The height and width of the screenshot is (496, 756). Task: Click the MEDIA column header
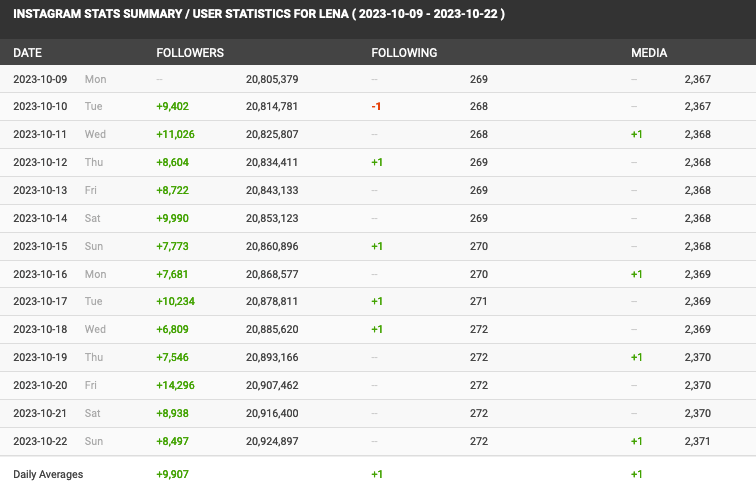(x=649, y=53)
